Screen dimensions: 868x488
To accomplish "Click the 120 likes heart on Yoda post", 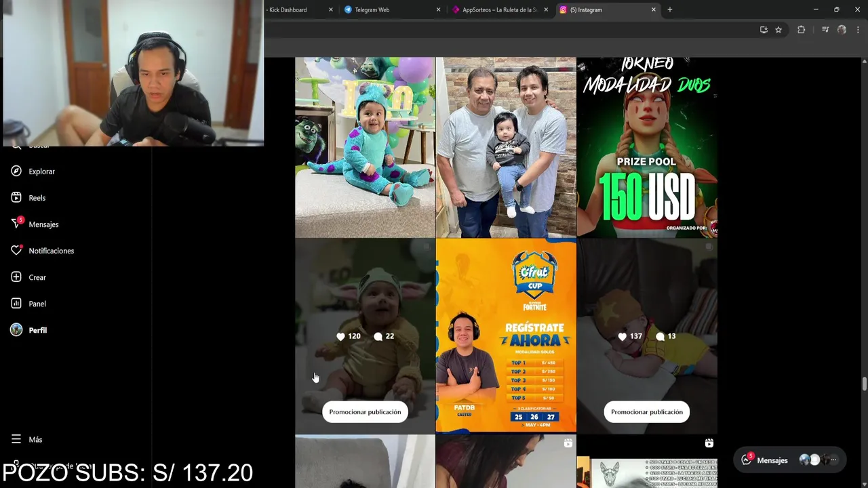I will [x=340, y=336].
